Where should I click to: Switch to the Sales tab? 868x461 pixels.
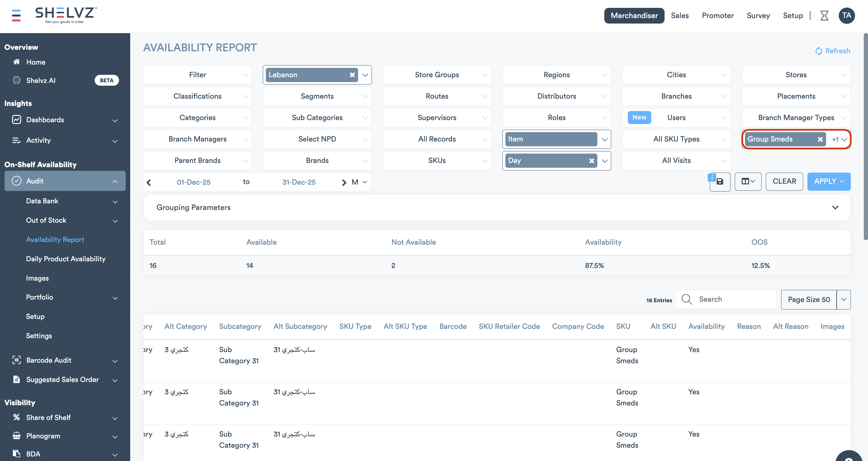(680, 15)
